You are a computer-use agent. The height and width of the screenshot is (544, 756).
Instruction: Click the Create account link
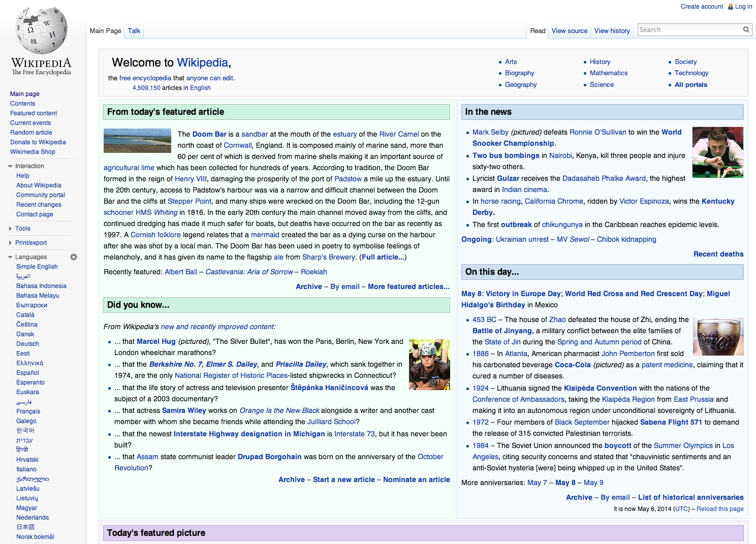coord(702,6)
